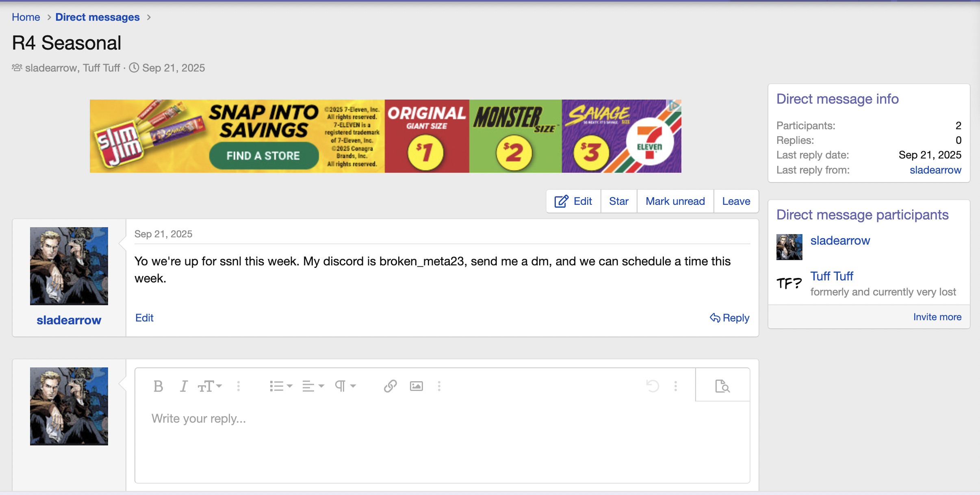
Task: Expand the paragraph format dropdown
Action: (345, 386)
